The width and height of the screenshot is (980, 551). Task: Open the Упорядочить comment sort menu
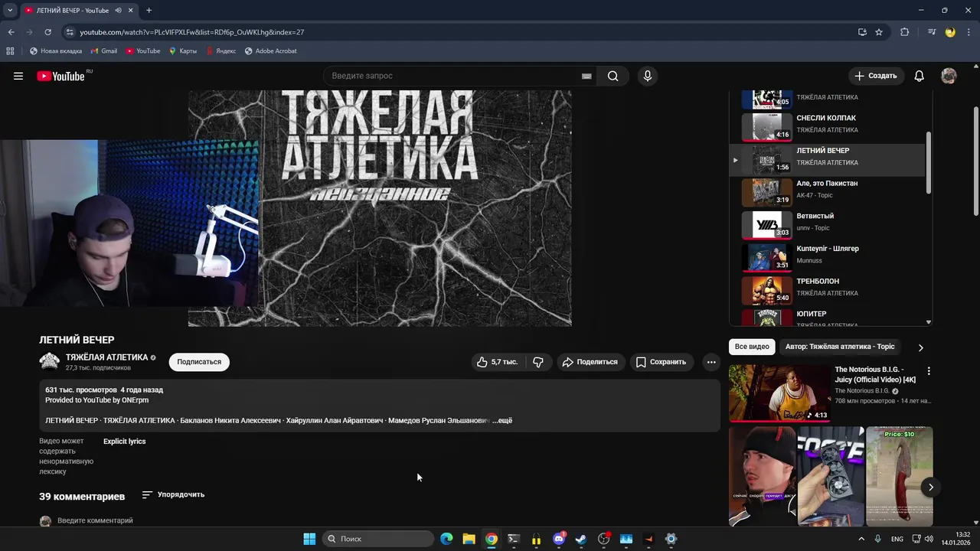pyautogui.click(x=174, y=495)
